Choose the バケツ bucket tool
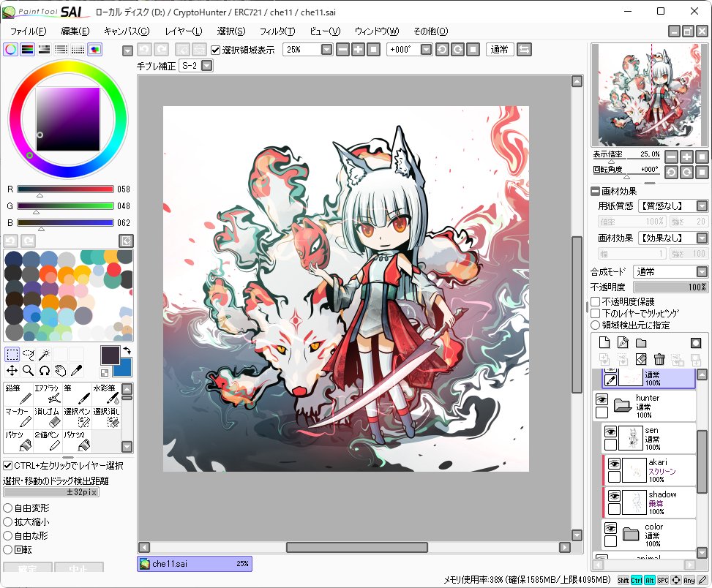Image resolution: width=712 pixels, height=588 pixels. click(x=18, y=441)
